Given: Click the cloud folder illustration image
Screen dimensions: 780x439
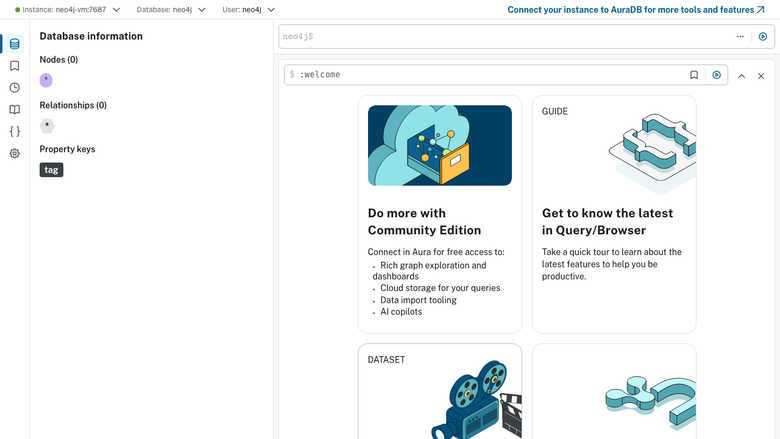Looking at the screenshot, I should click(440, 145).
